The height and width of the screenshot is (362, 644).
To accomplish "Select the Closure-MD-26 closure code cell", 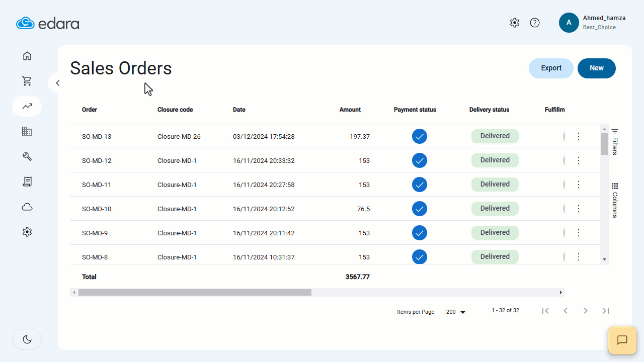I will pyautogui.click(x=179, y=136).
